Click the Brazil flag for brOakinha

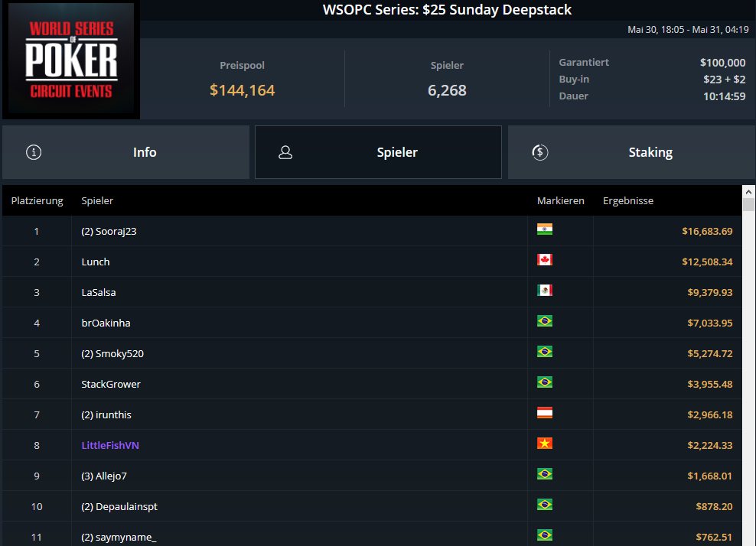tap(545, 321)
